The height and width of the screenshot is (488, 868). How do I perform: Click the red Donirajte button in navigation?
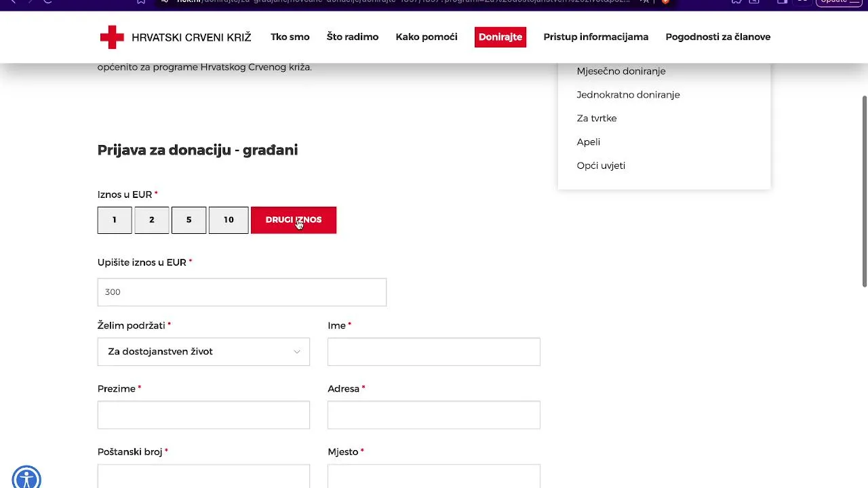pyautogui.click(x=500, y=37)
